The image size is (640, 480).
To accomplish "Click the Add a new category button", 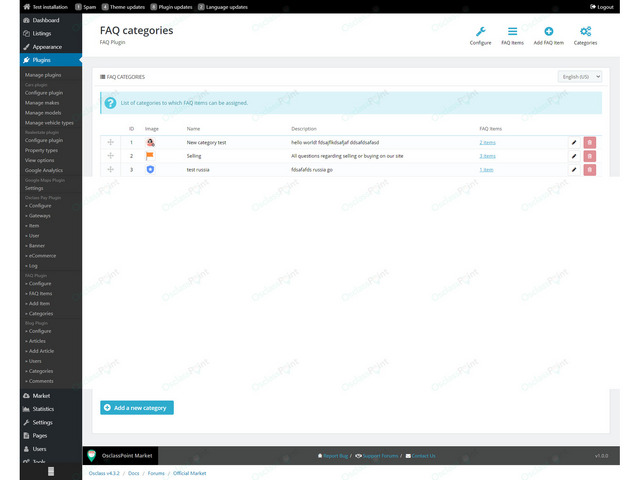I will (137, 408).
